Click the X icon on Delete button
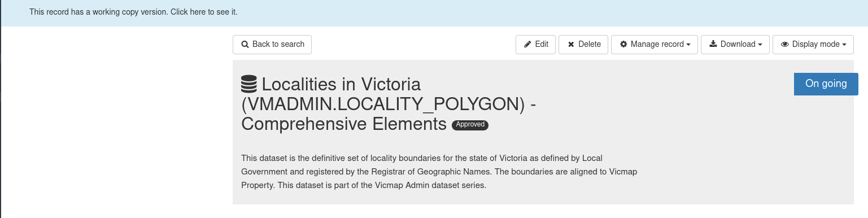 pos(571,45)
